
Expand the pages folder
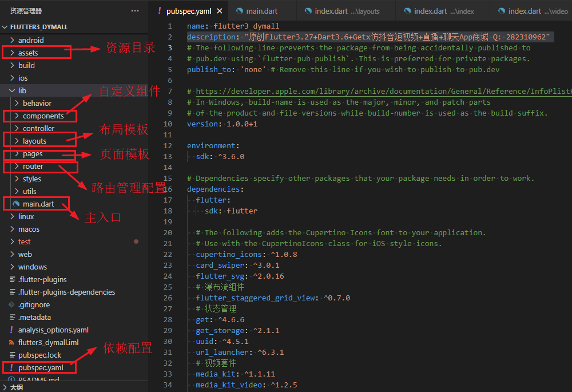(17, 153)
